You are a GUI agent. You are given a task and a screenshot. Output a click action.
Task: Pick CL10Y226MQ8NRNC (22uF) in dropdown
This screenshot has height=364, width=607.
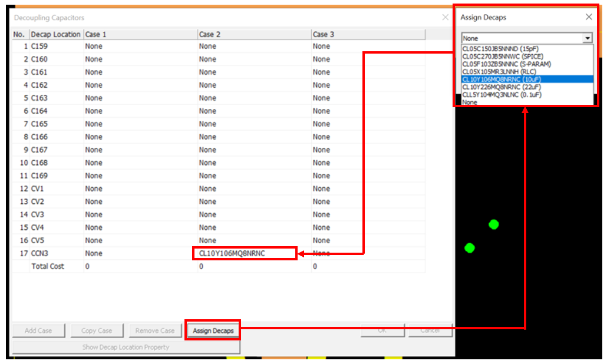(x=502, y=87)
